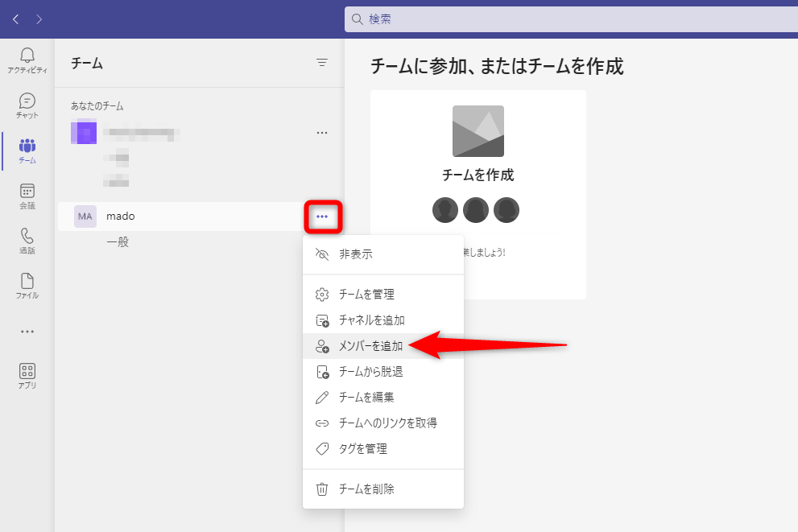Image resolution: width=798 pixels, height=532 pixels.
Task: Open the ファイル (Files) sidebar icon
Action: click(27, 285)
